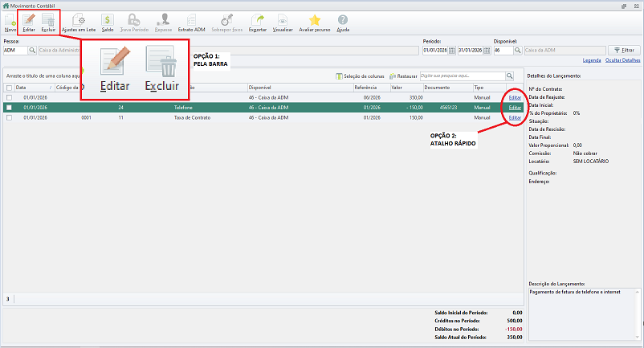Toggle the header select-all checkbox
Viewport: 644px width, 348px height.
[x=9, y=88]
